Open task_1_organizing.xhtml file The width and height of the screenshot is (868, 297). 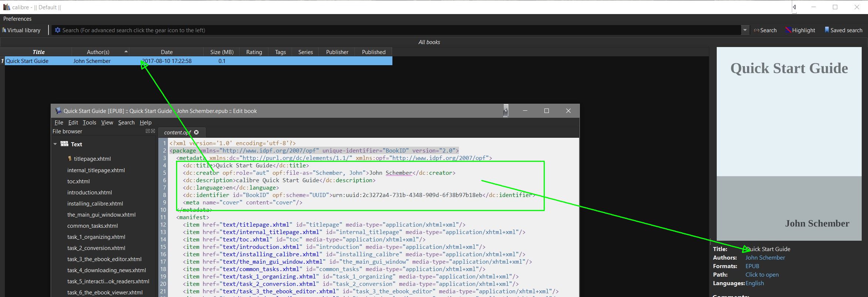tap(96, 237)
